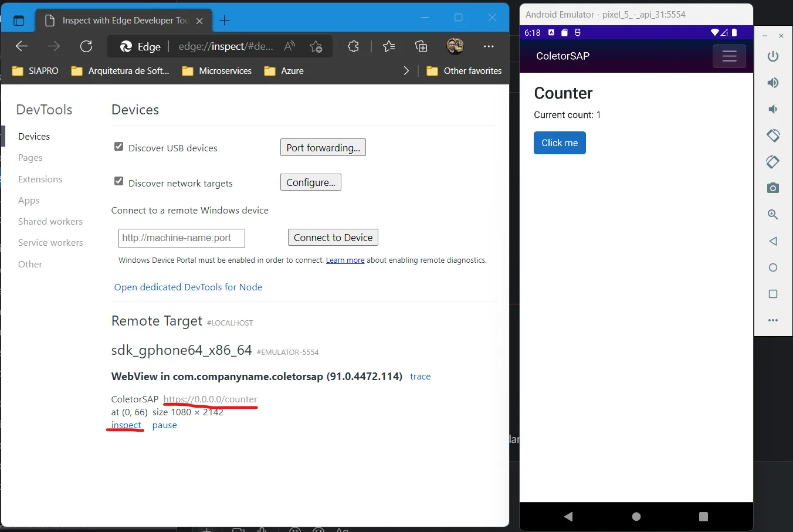This screenshot has width=793, height=532.
Task: Tap the Android home navigation button
Action: [x=636, y=517]
